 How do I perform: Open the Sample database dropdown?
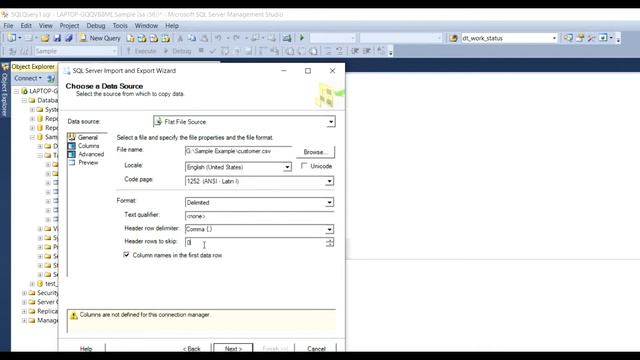pos(114,51)
